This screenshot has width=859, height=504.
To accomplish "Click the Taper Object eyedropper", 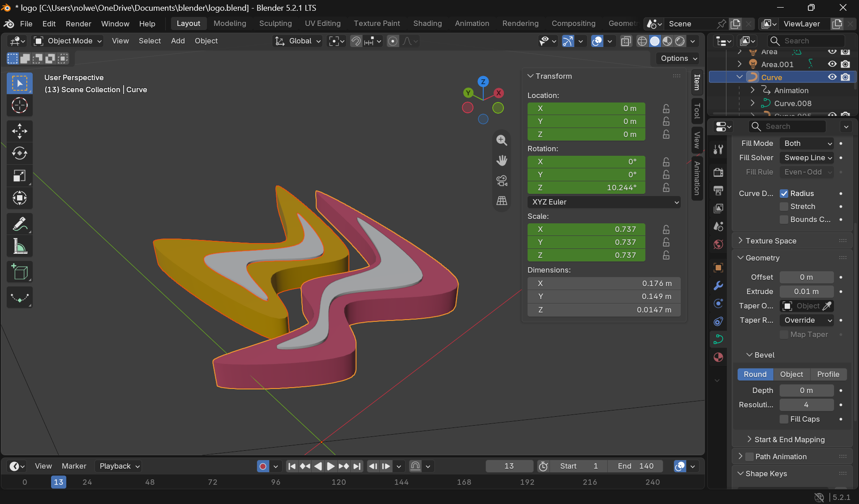I will 827,306.
